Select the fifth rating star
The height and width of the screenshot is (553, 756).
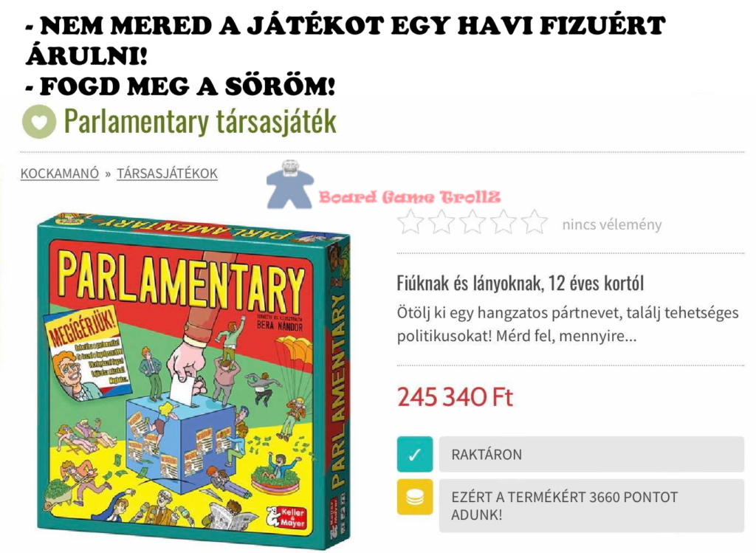click(535, 222)
